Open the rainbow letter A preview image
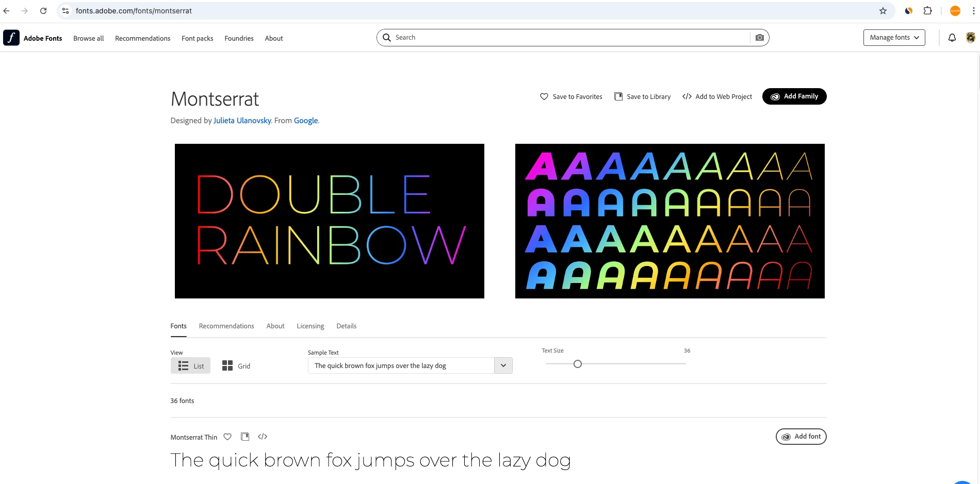This screenshot has height=484, width=980. [670, 221]
